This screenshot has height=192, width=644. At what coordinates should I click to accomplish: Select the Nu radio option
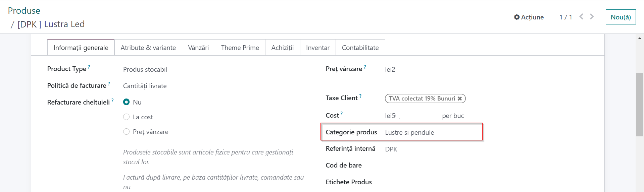[x=127, y=102]
